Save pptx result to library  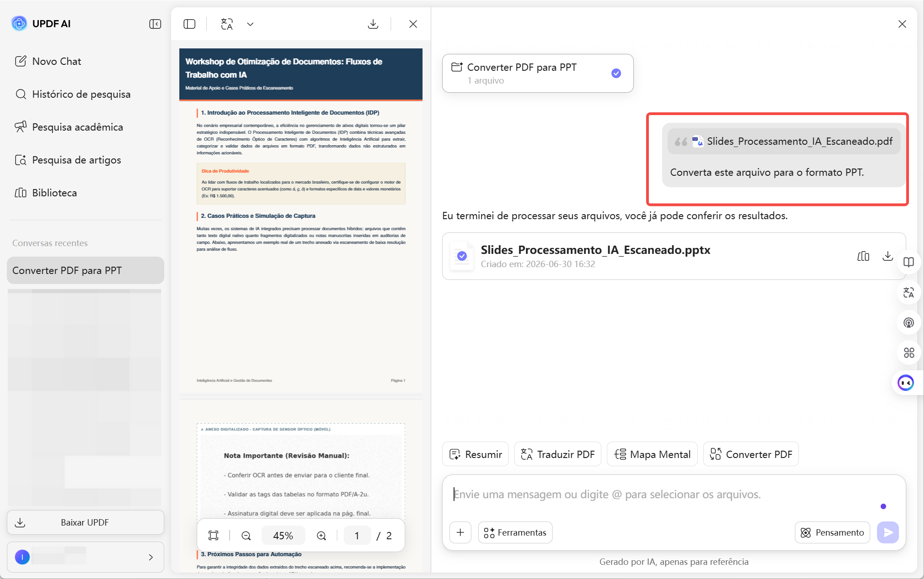pos(863,256)
